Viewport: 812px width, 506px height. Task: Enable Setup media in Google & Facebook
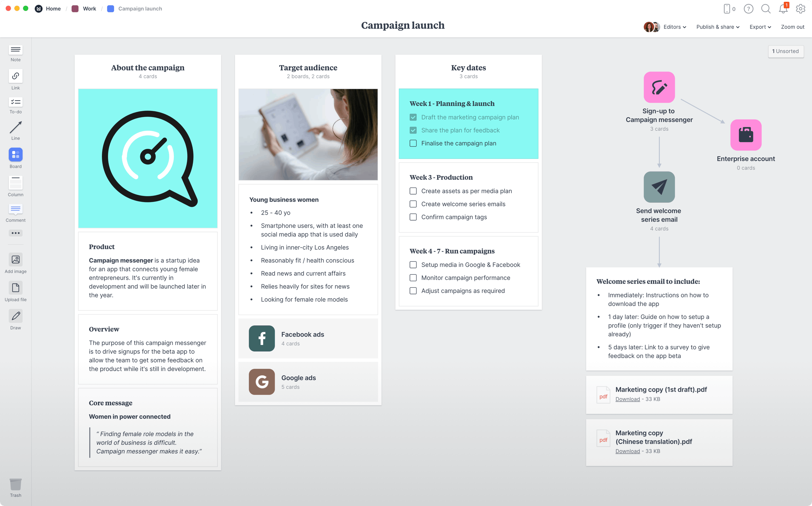tap(413, 265)
